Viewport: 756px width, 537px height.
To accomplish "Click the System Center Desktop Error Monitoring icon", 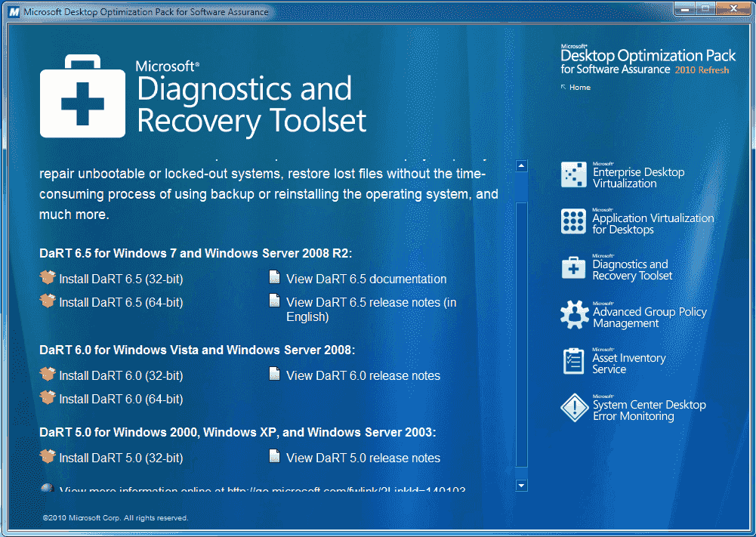I will (574, 408).
